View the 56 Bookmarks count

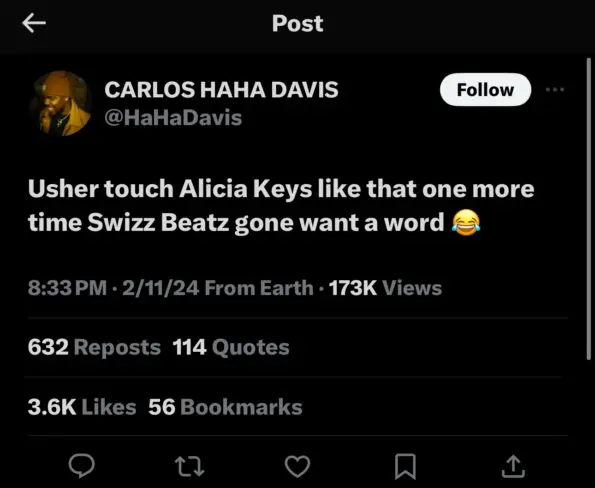pyautogui.click(x=225, y=407)
